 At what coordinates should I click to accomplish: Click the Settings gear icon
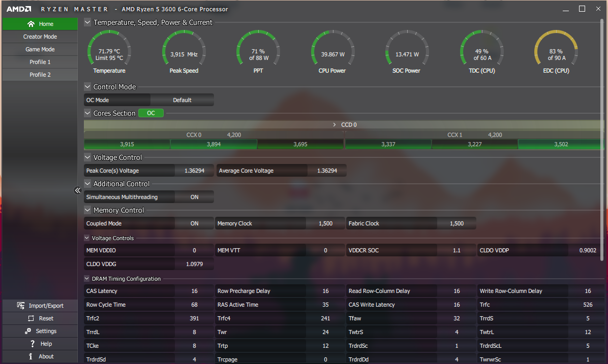point(28,331)
